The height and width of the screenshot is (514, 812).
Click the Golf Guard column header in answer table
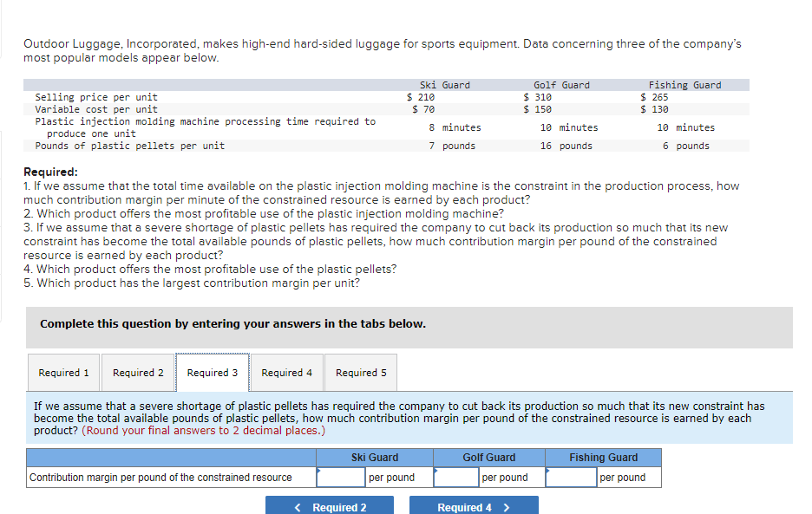[489, 458]
